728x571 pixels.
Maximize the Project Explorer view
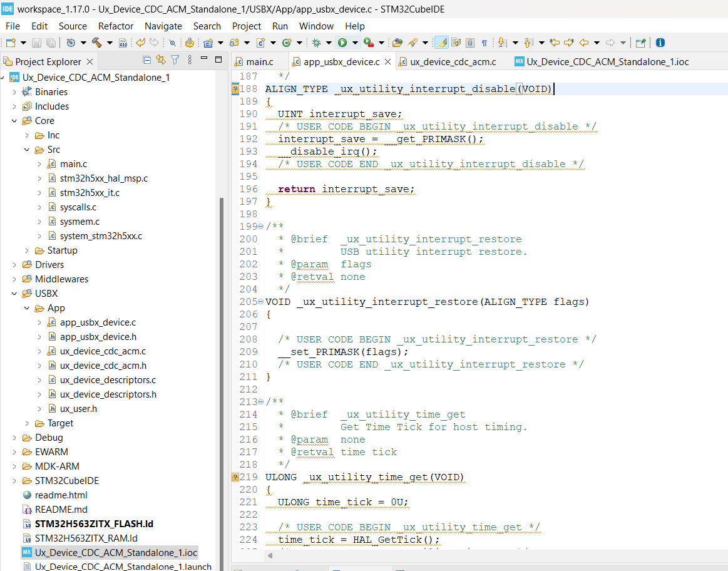[x=218, y=59]
